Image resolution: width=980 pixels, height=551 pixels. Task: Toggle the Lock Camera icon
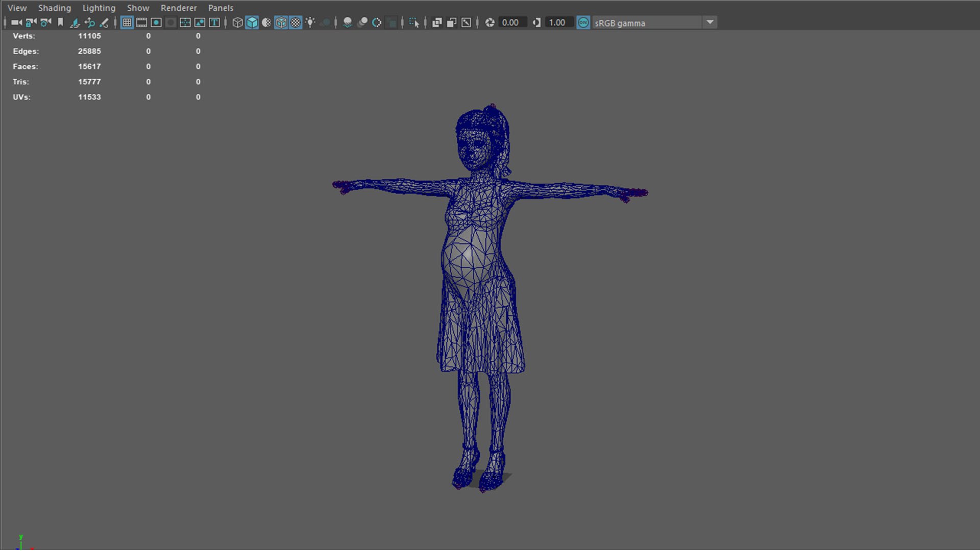(x=31, y=22)
